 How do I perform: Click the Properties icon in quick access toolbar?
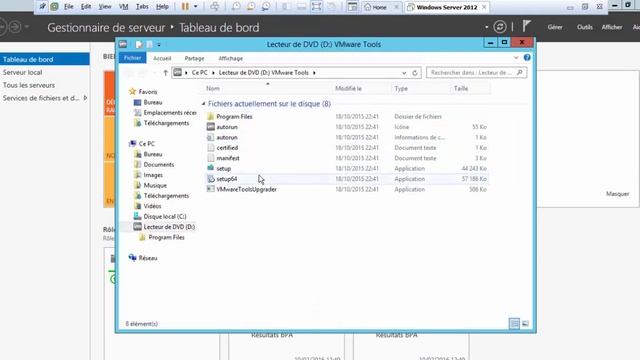click(139, 44)
